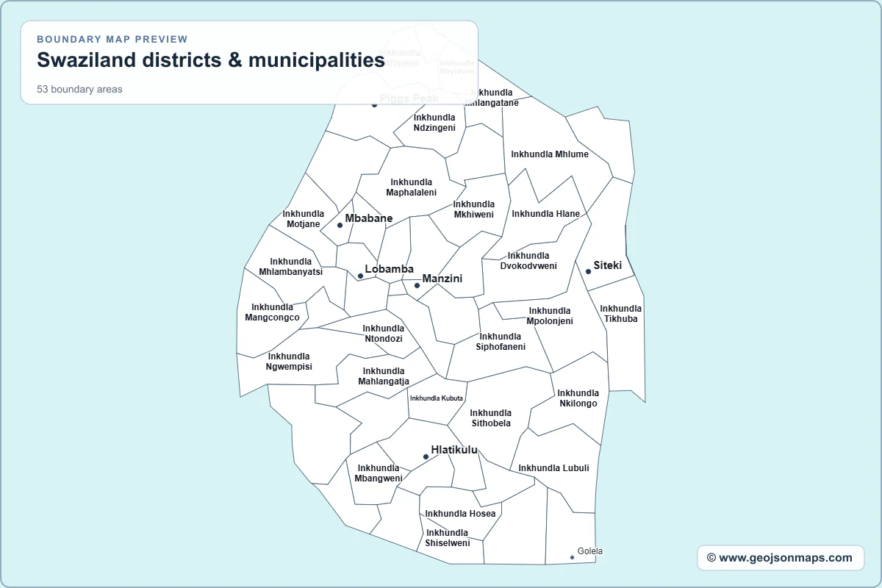Click the Golela town dot marker

[x=573, y=558]
